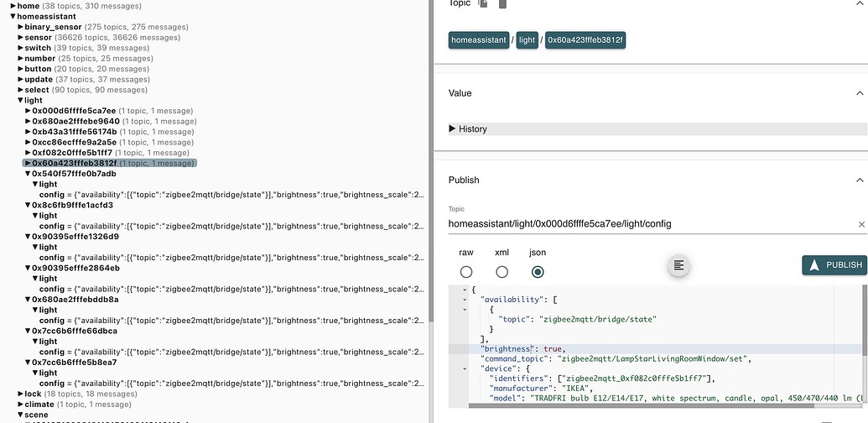Collapse the scene topic node
The width and height of the screenshot is (868, 423).
(x=20, y=415)
